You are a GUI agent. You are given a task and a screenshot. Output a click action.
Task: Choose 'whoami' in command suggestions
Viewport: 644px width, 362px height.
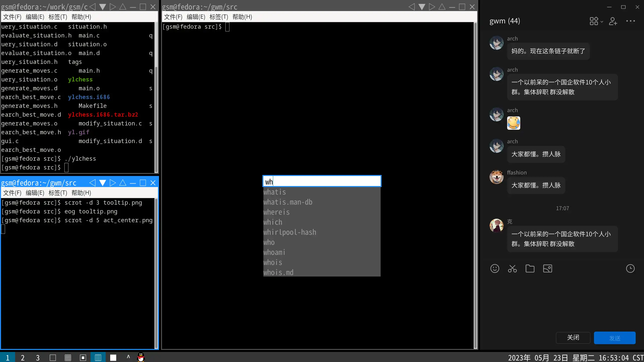click(x=274, y=252)
